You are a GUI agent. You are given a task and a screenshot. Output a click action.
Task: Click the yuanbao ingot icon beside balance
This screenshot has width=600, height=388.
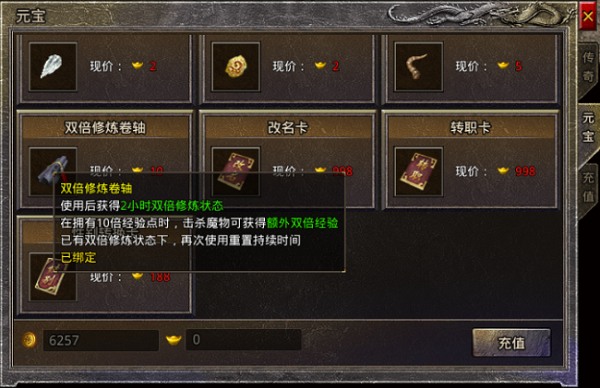[173, 340]
